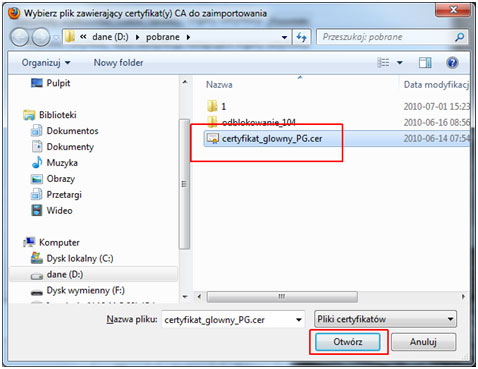Expand the view options dropdown arrow

(400, 63)
